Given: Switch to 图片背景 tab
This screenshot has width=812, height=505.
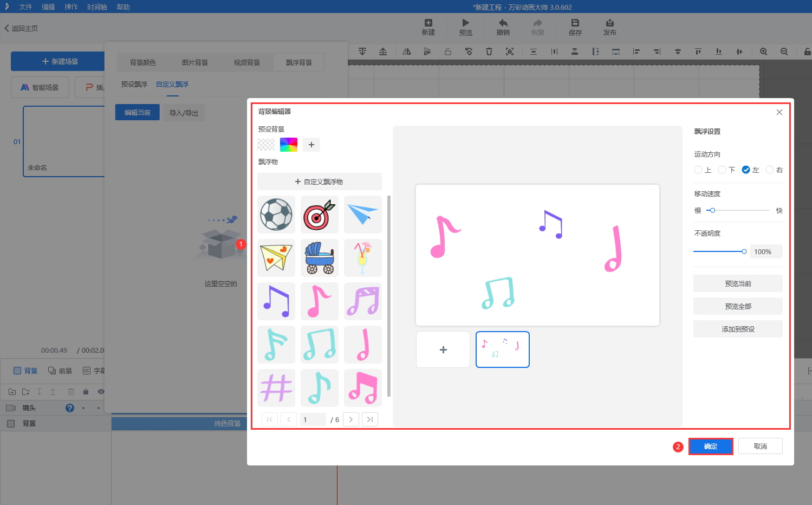Looking at the screenshot, I should tap(195, 63).
